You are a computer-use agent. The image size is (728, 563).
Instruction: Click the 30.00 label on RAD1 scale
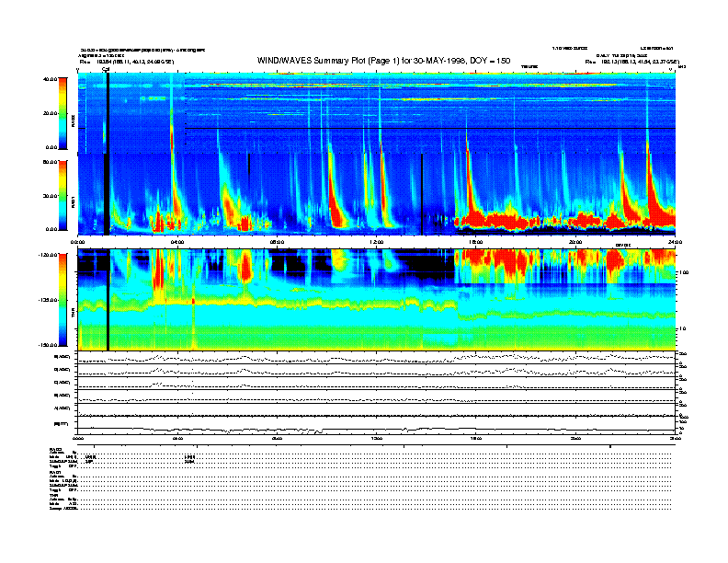coord(50,196)
